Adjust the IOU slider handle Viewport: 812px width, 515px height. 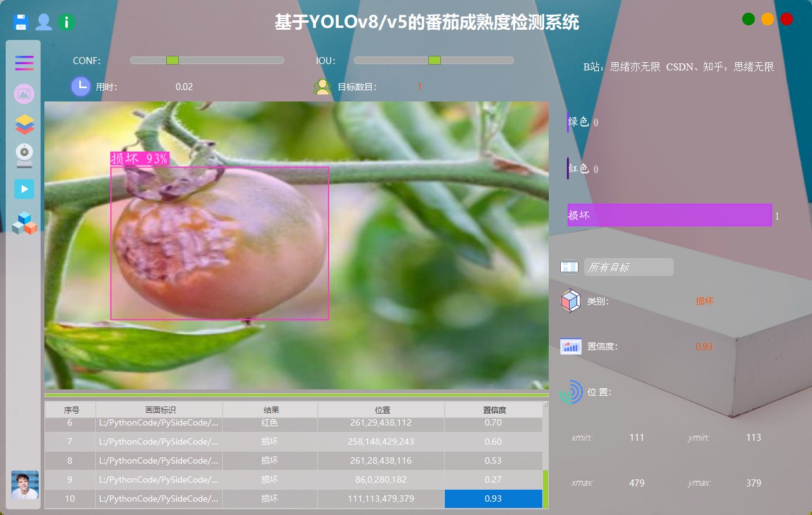(434, 60)
